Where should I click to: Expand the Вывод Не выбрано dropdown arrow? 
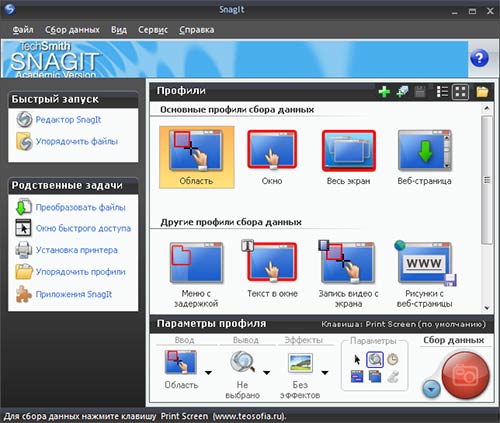(x=267, y=373)
